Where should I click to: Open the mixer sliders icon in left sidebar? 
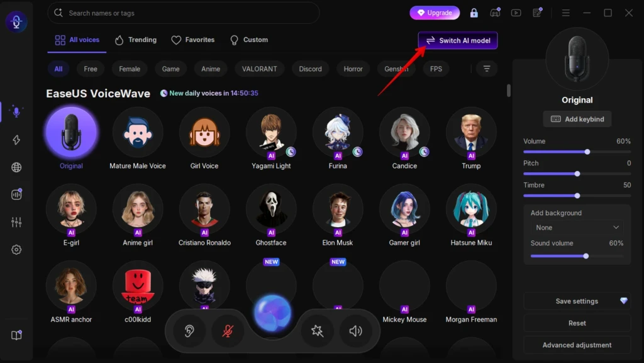click(16, 222)
